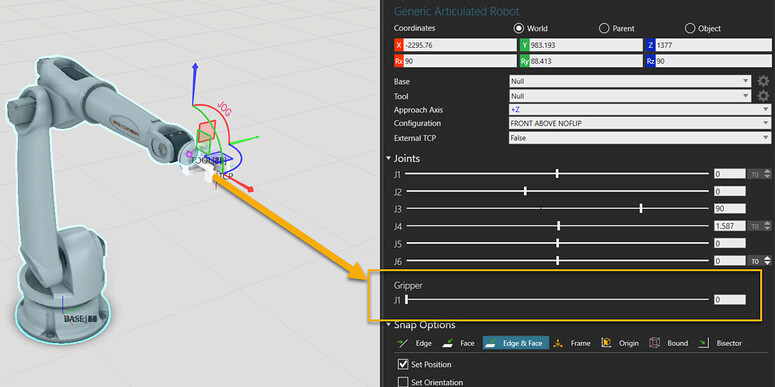Select the Origin snap option
This screenshot has height=387, width=775.
[x=619, y=343]
